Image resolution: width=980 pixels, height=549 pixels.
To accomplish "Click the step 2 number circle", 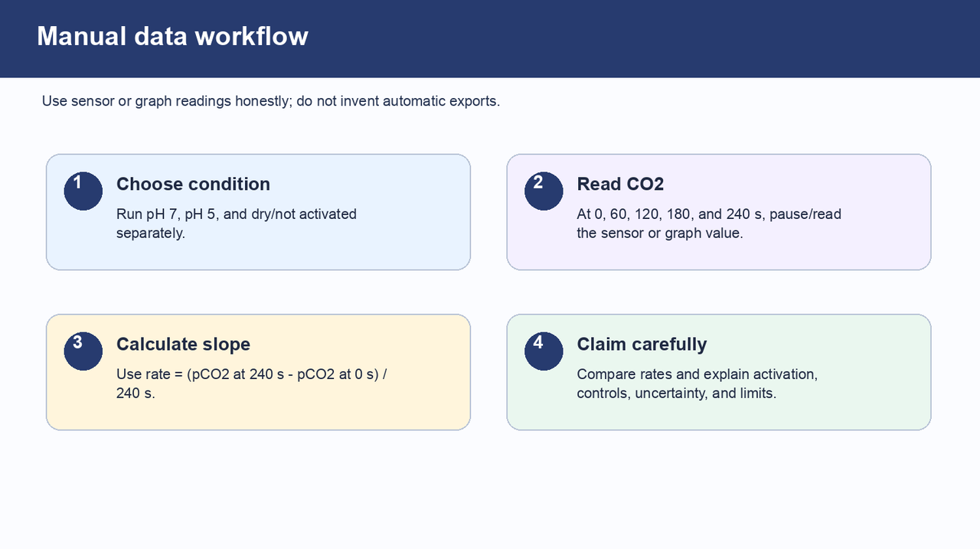I will coord(544,191).
